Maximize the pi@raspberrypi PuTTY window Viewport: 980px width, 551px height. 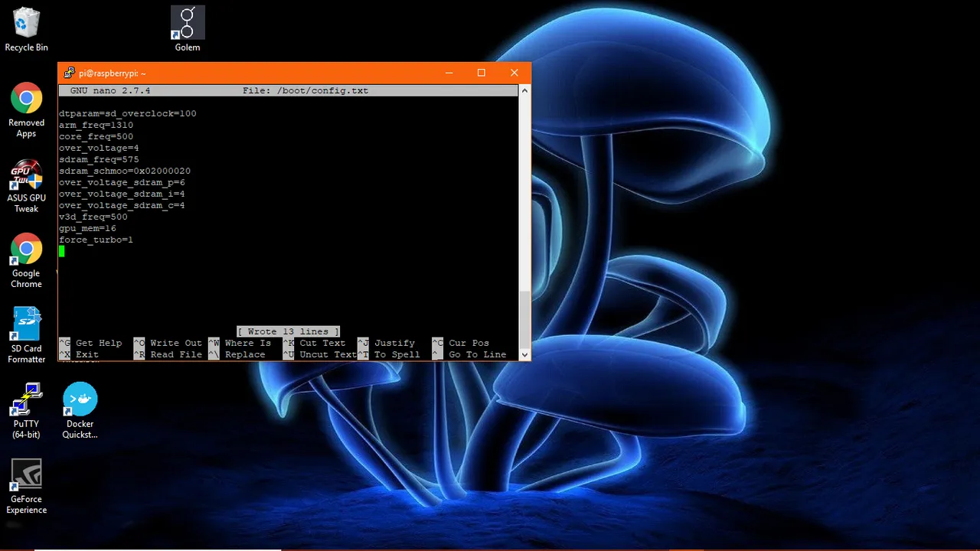coord(481,73)
